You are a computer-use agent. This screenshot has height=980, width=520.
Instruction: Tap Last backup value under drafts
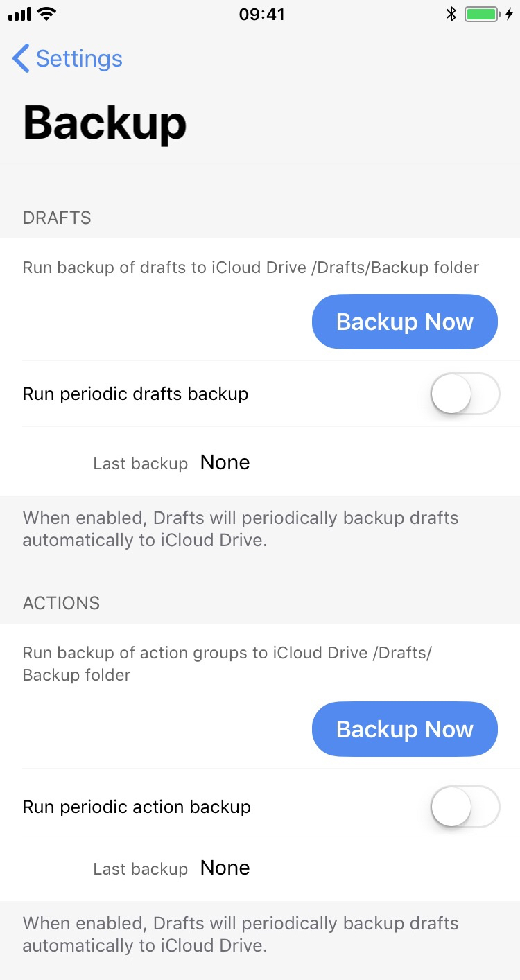[225, 462]
